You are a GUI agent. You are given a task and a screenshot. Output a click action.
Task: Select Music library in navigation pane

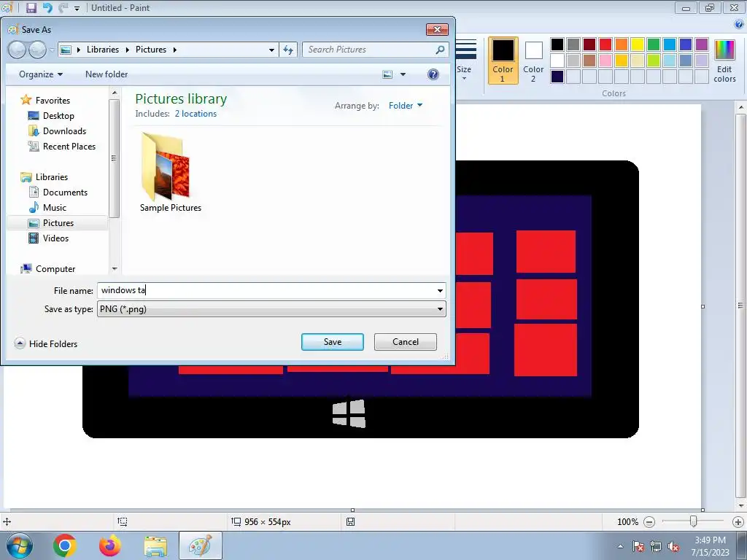54,208
